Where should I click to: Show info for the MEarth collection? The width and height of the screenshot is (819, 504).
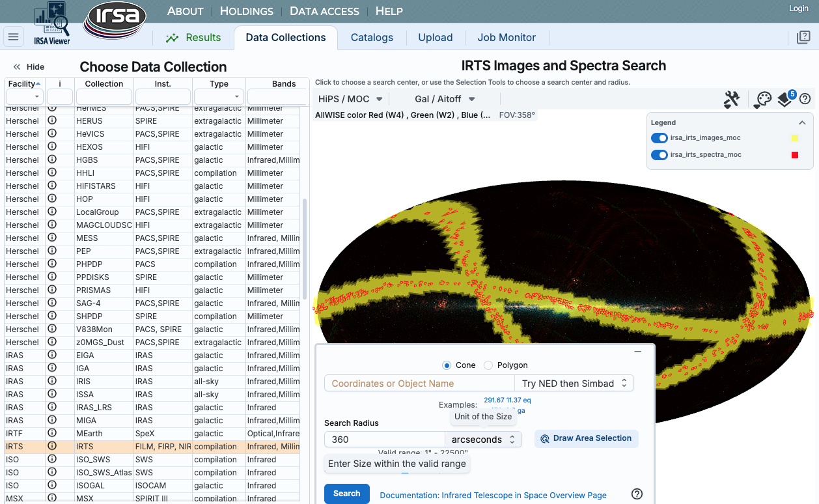click(x=52, y=433)
